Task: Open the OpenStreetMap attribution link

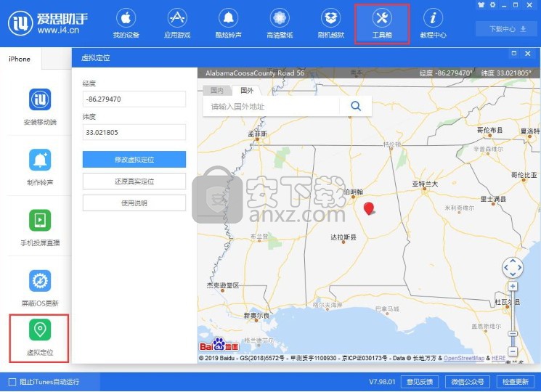Action: tap(464, 358)
